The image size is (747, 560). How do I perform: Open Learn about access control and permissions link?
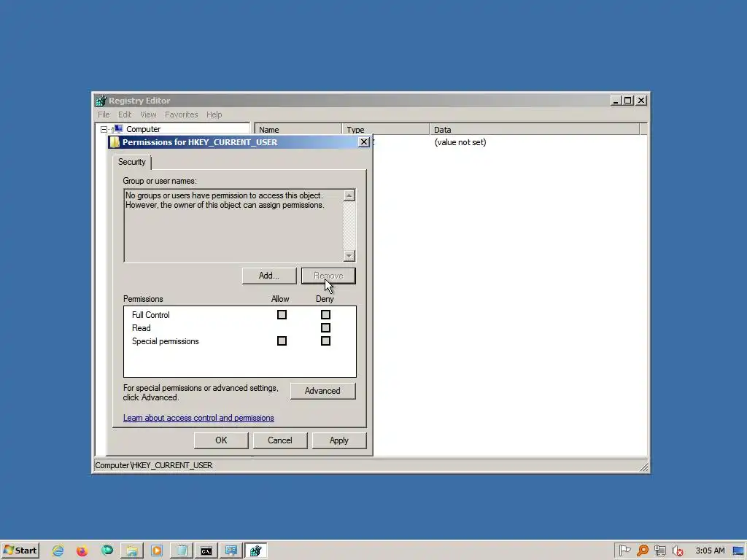(x=198, y=418)
